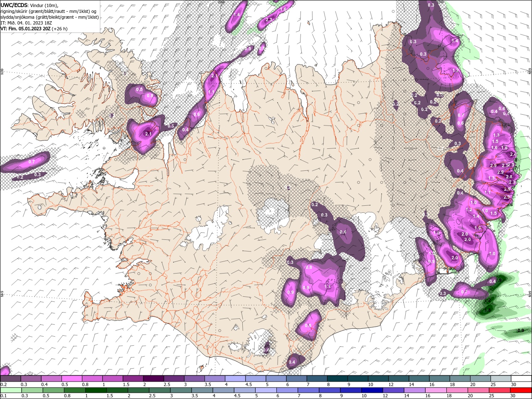Click the '0.2' label of the snow legend

(x=3, y=384)
